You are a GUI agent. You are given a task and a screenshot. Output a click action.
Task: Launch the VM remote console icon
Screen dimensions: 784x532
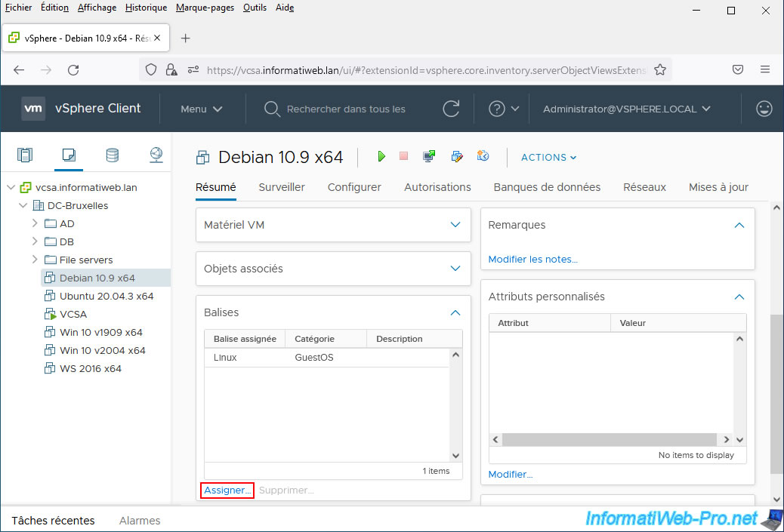click(429, 156)
